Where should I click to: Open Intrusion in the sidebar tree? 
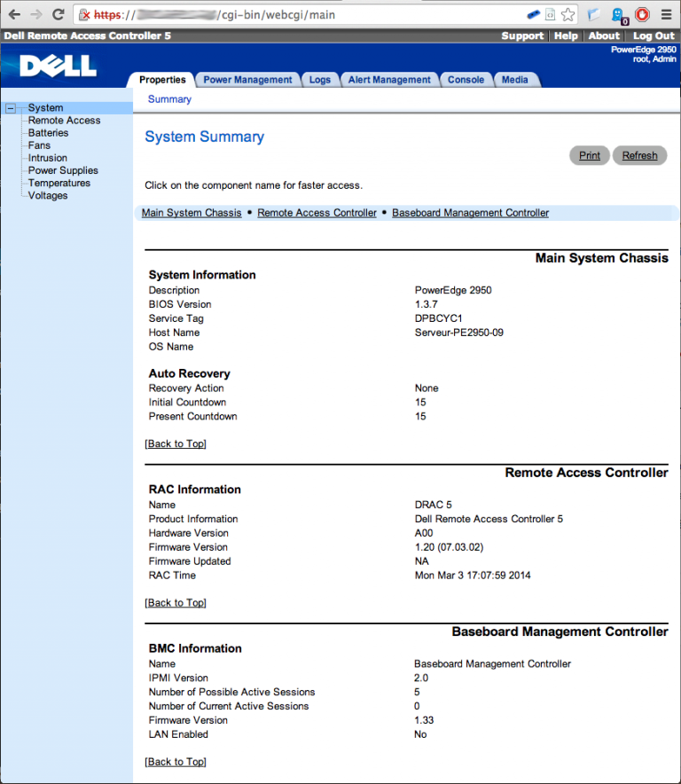click(x=48, y=158)
